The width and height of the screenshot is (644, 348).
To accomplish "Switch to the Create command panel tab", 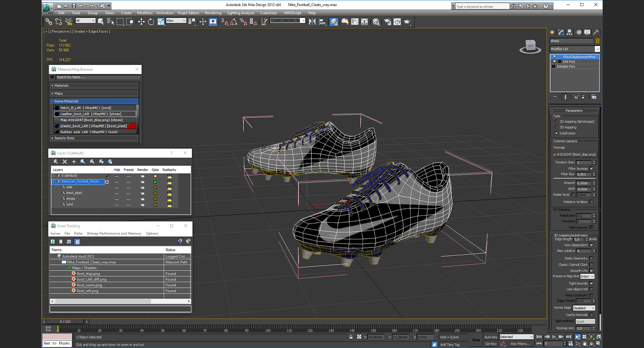I will click(x=552, y=32).
